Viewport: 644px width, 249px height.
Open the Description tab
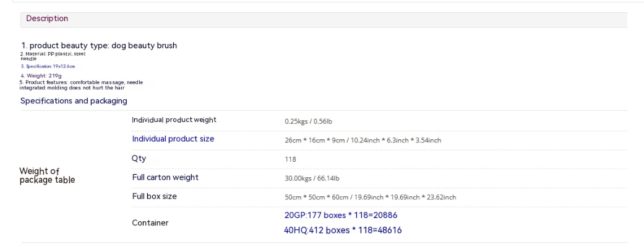pyautogui.click(x=47, y=19)
